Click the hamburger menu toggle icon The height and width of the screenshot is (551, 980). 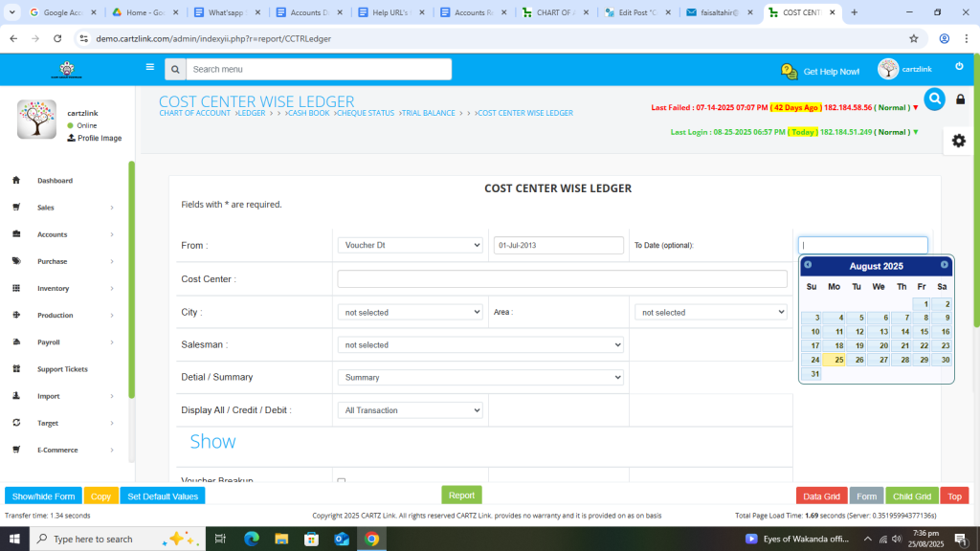[x=149, y=67]
